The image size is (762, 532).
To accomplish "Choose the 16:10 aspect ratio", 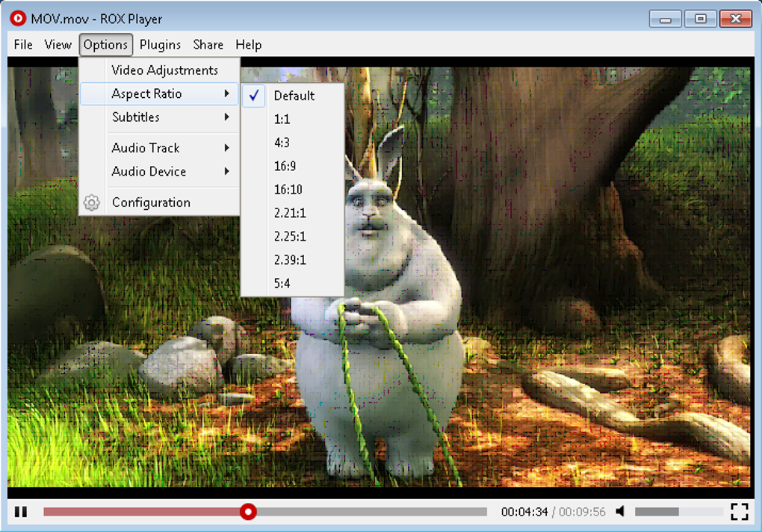I will tap(293, 190).
